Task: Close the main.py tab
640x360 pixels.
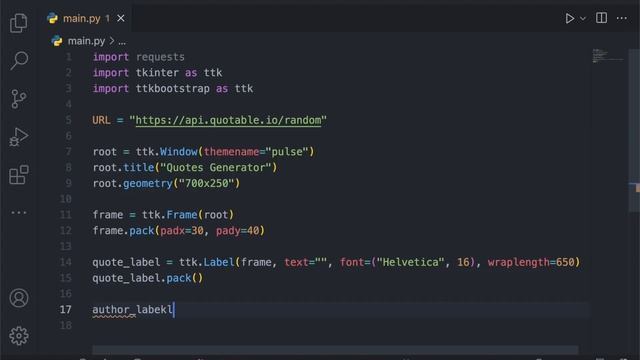Action: pos(121,18)
